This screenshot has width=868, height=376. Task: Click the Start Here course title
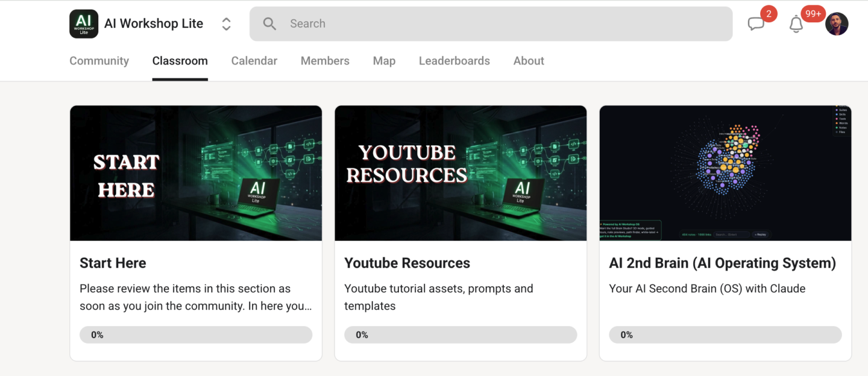coord(113,263)
